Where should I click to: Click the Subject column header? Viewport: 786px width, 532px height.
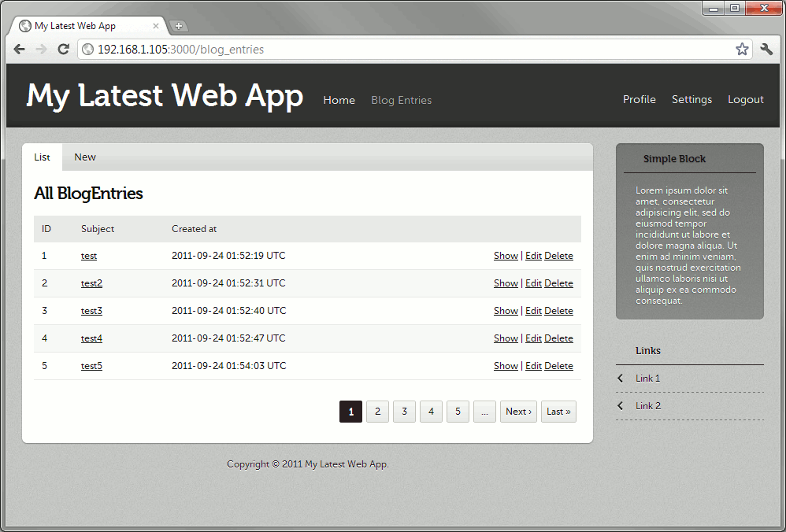coord(98,229)
